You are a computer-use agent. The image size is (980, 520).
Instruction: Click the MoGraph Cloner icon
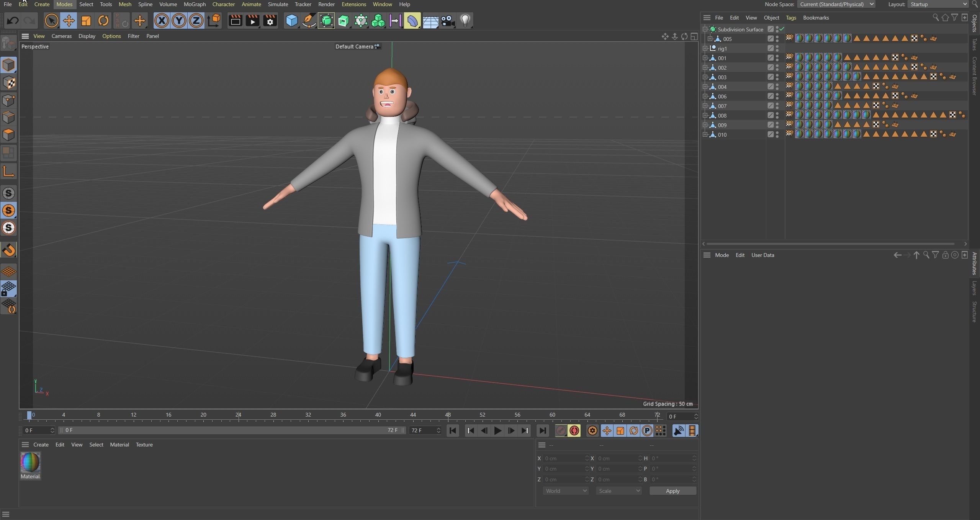coord(378,21)
